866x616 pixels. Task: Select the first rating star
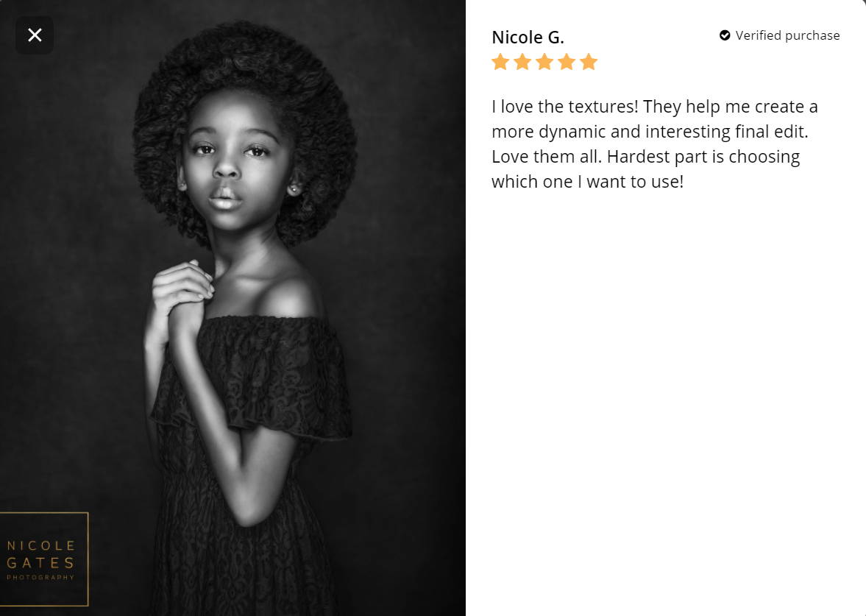(500, 61)
